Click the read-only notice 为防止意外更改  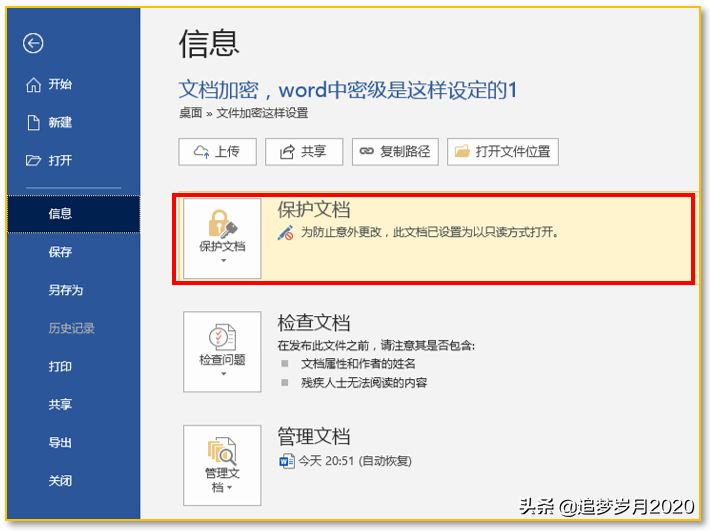click(x=431, y=232)
